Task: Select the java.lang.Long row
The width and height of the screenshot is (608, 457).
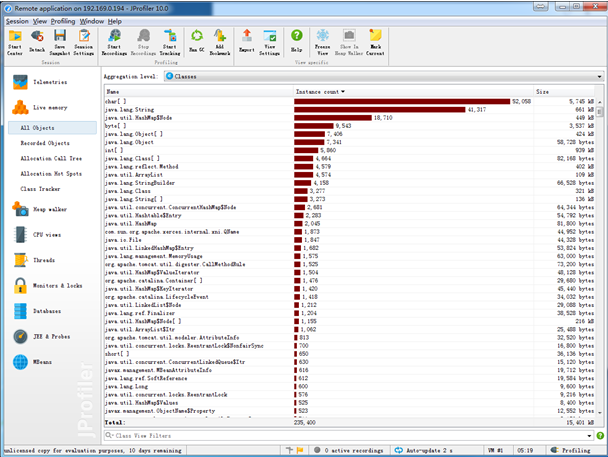Action: [x=350, y=386]
